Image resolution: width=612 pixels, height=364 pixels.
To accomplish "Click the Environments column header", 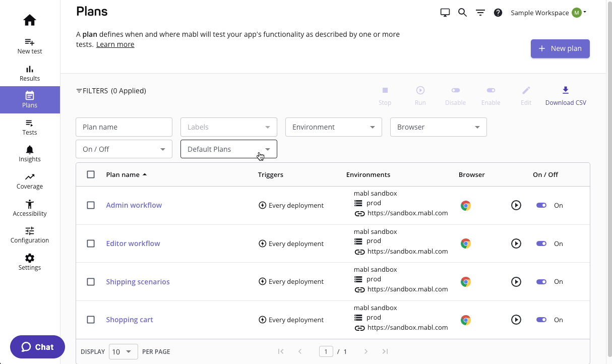I will (x=368, y=174).
